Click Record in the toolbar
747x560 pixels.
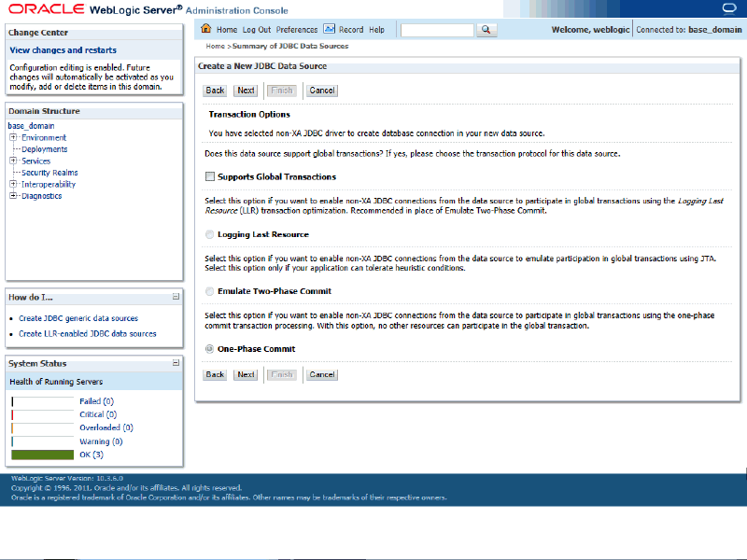coord(351,30)
